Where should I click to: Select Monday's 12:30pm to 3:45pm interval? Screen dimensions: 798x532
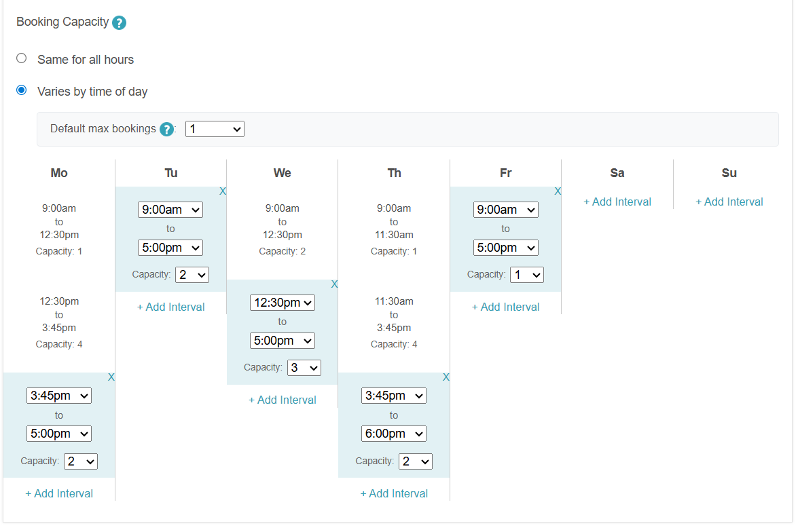point(59,322)
